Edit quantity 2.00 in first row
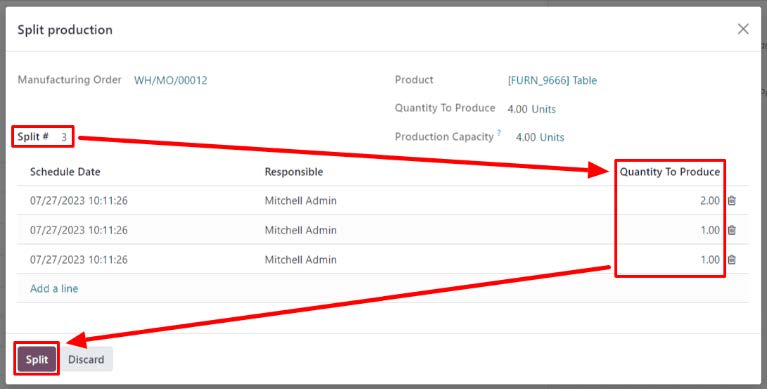Viewport: 767px width, 389px height. coord(710,201)
